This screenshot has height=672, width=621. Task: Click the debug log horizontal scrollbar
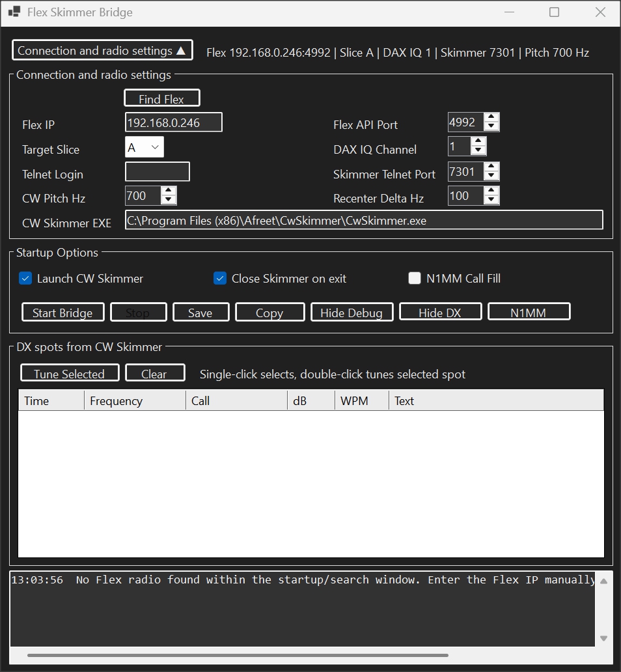coord(238,655)
